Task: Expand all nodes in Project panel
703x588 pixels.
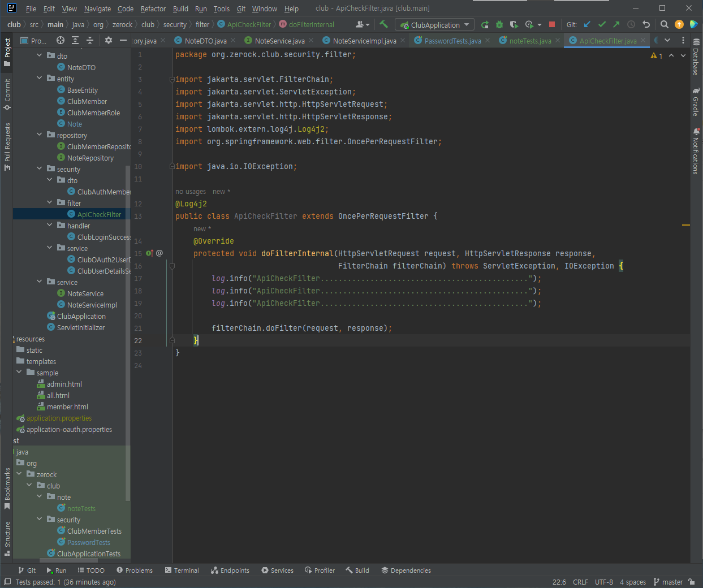Action: 75,40
